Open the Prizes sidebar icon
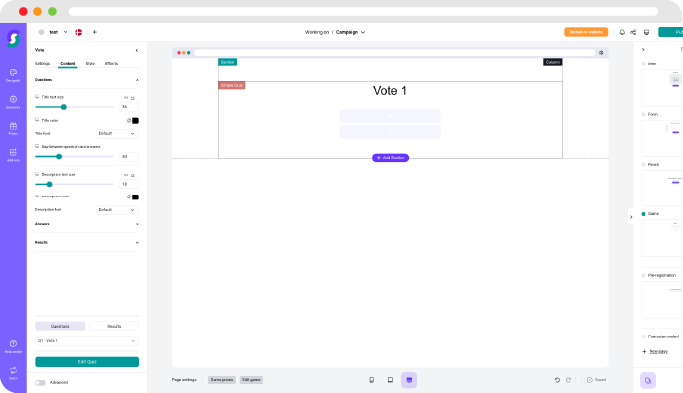 pos(13,129)
